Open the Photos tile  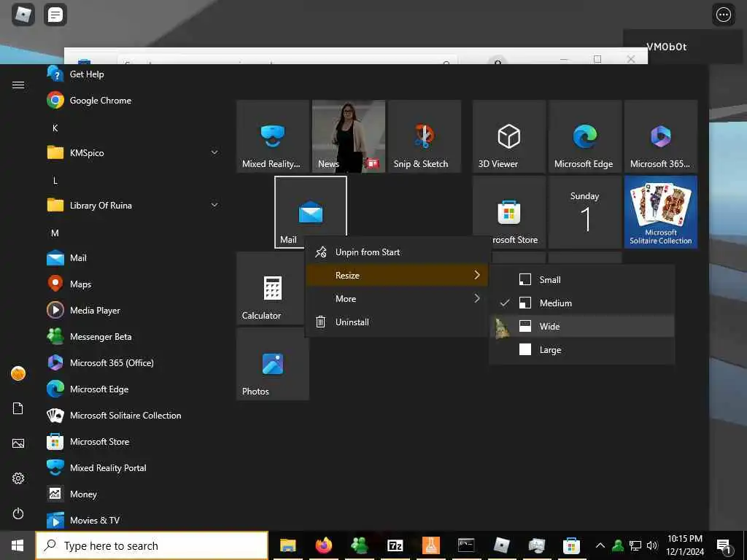pos(273,364)
